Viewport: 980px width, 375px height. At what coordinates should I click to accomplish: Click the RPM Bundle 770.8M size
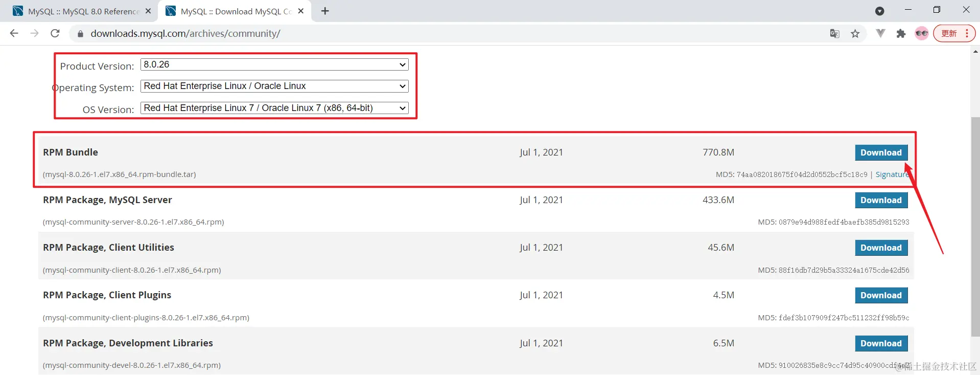click(x=718, y=152)
